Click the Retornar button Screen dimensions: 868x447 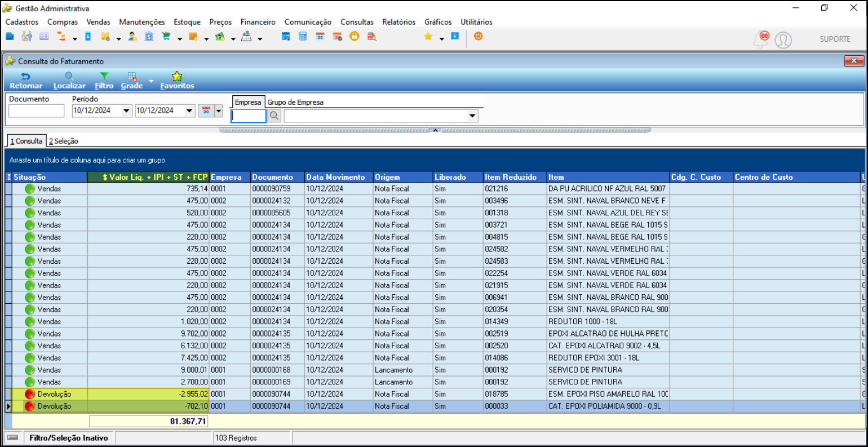coord(26,81)
